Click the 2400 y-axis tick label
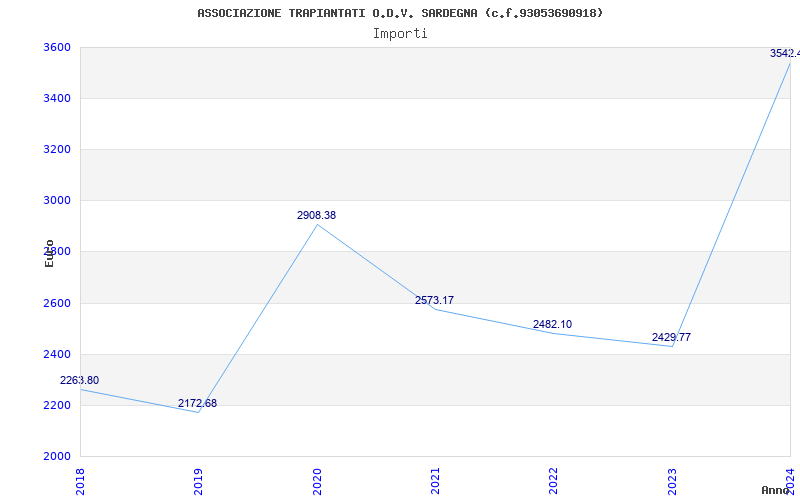Screen dimensions: 800x500 [57, 354]
